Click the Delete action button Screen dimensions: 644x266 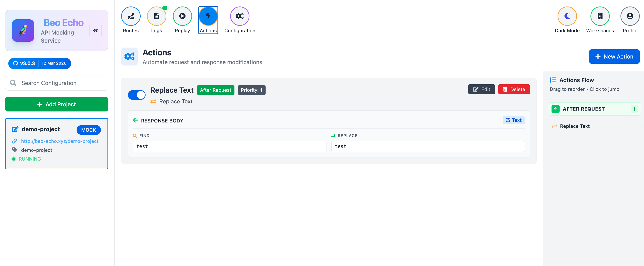pos(514,89)
